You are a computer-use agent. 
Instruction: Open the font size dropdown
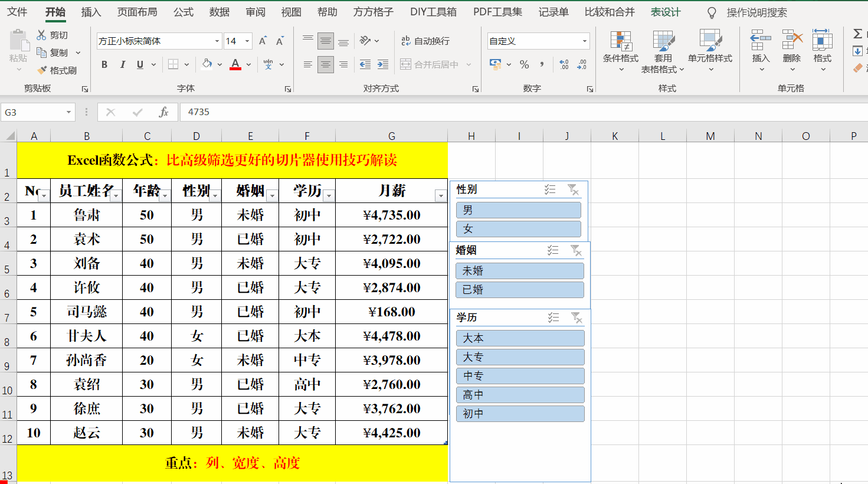click(x=247, y=41)
